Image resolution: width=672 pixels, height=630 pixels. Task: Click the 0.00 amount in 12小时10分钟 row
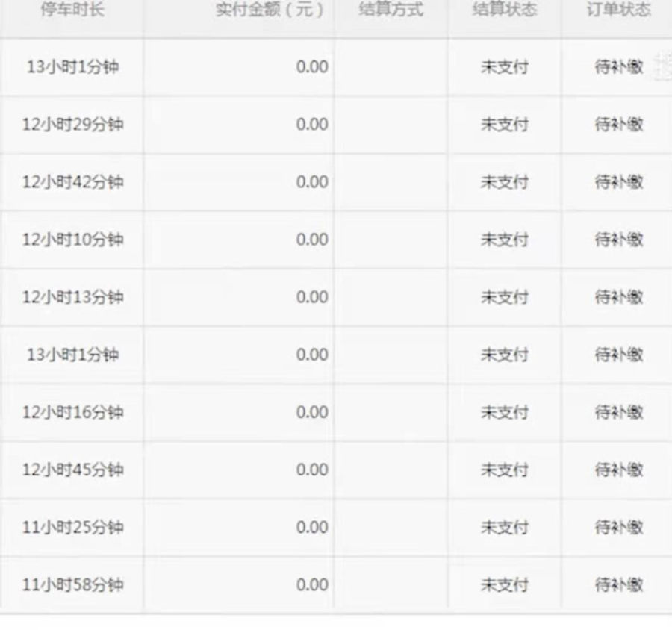[x=312, y=240]
